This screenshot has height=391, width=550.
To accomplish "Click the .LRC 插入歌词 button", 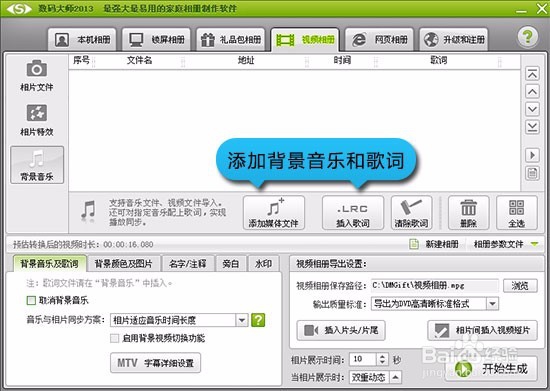I will [353, 213].
